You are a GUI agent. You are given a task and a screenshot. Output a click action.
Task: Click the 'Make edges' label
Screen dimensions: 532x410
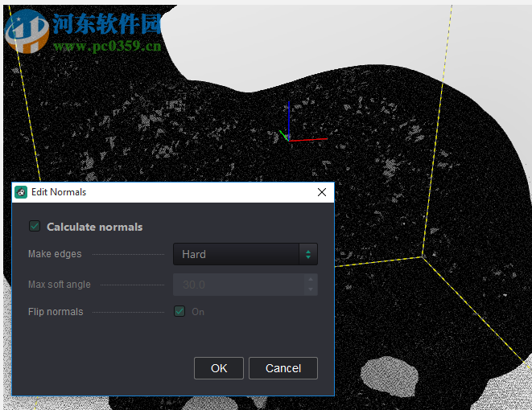pos(55,254)
